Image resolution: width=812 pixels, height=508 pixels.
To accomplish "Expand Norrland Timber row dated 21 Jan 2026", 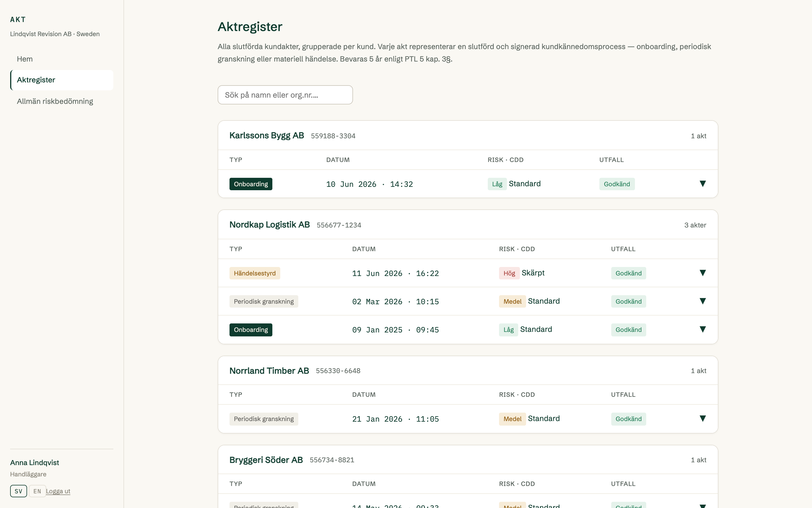I will pyautogui.click(x=703, y=418).
